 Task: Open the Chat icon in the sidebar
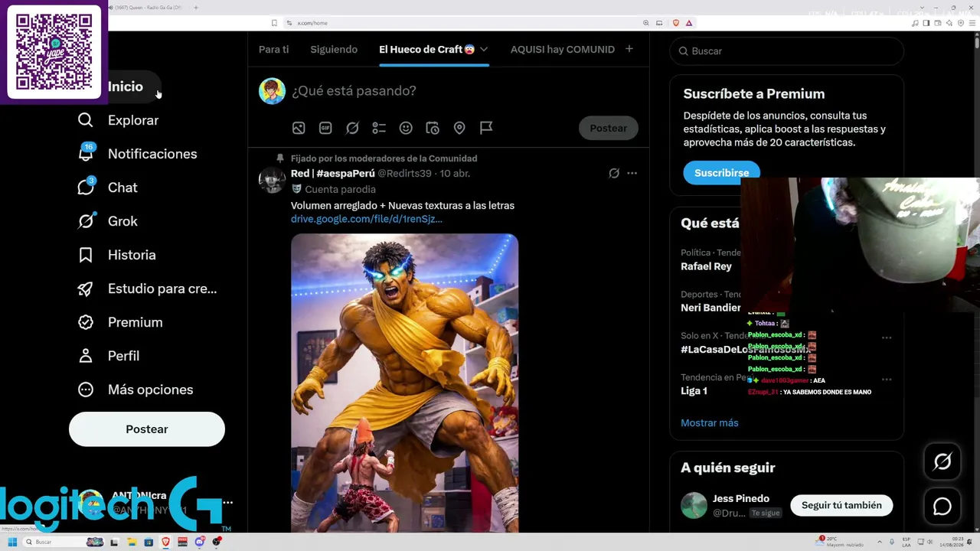[86, 187]
